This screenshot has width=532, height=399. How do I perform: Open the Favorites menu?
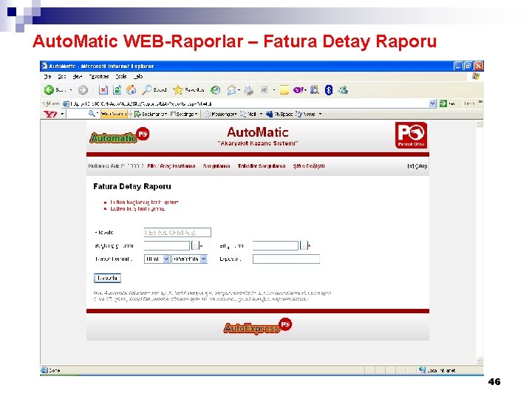click(x=99, y=76)
